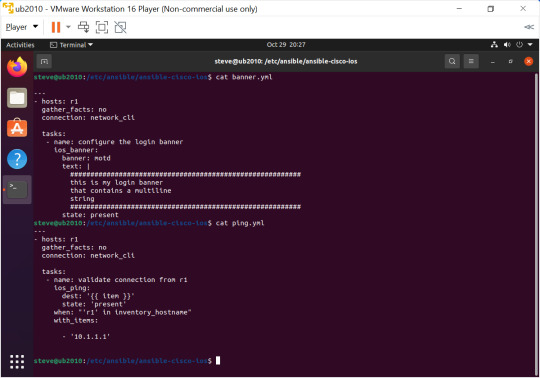Click the 'ios_ping:' line
Viewport: 540px width, 378px height.
coord(72,288)
